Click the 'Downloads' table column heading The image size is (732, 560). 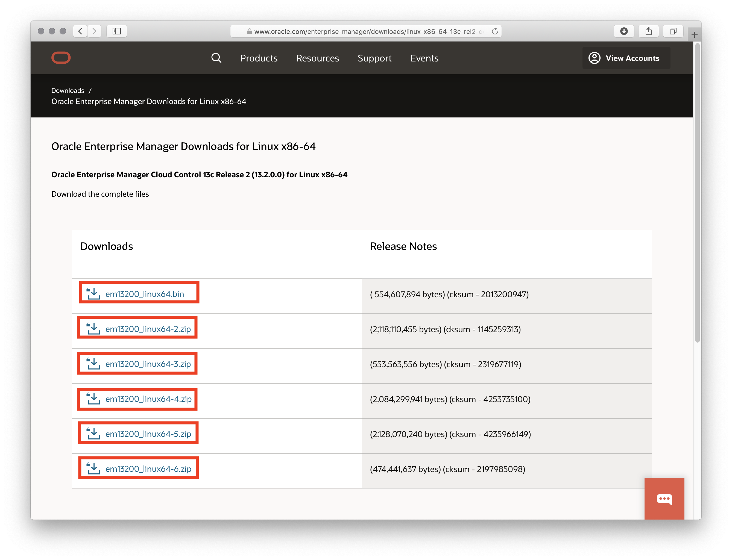tap(107, 246)
